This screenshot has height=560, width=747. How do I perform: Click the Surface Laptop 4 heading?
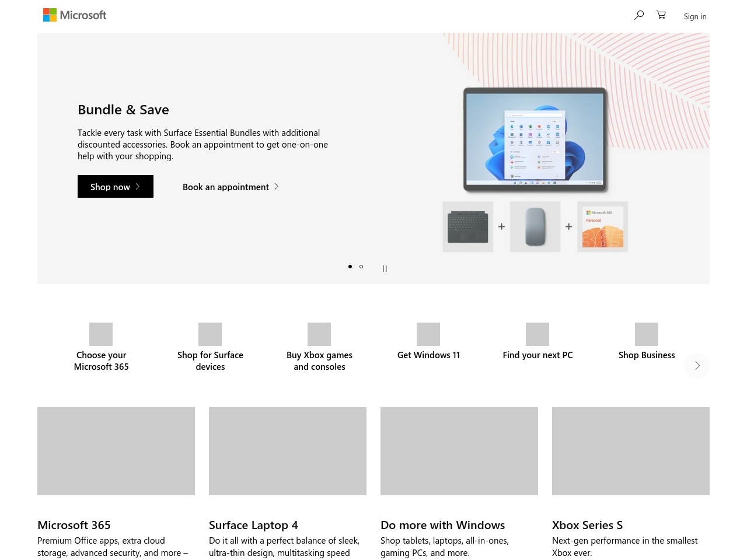[x=253, y=525]
